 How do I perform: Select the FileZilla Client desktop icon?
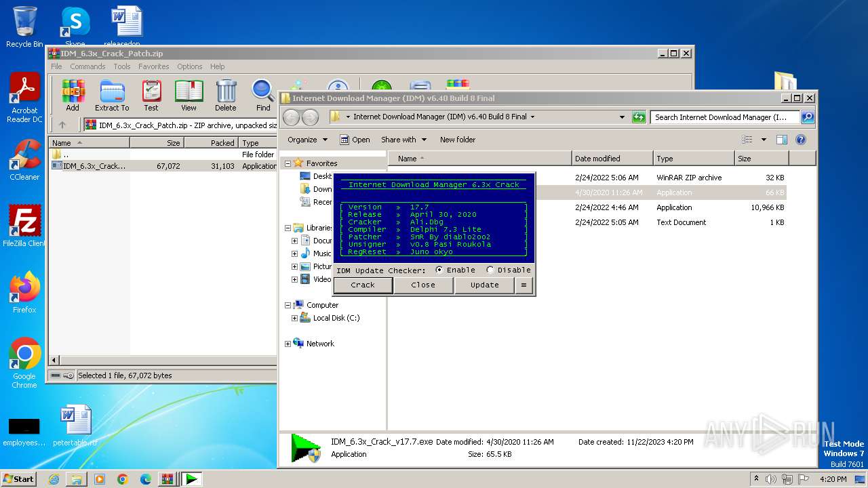pos(24,226)
